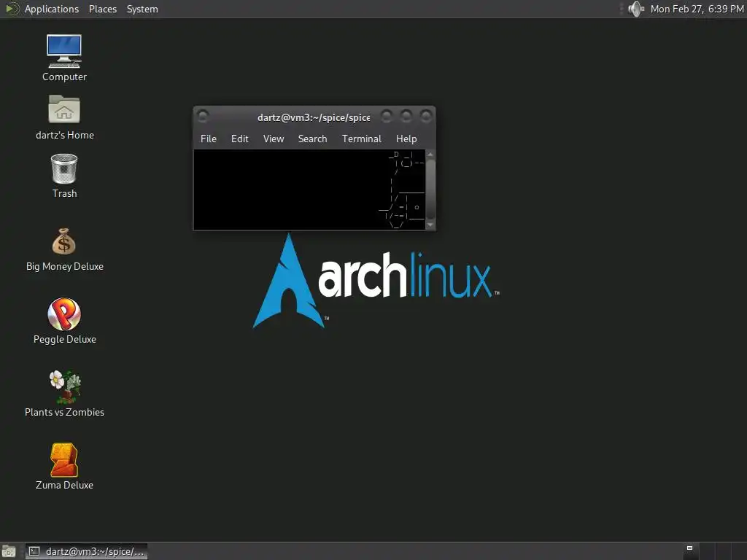Maximize the terminal window

pyautogui.click(x=406, y=116)
